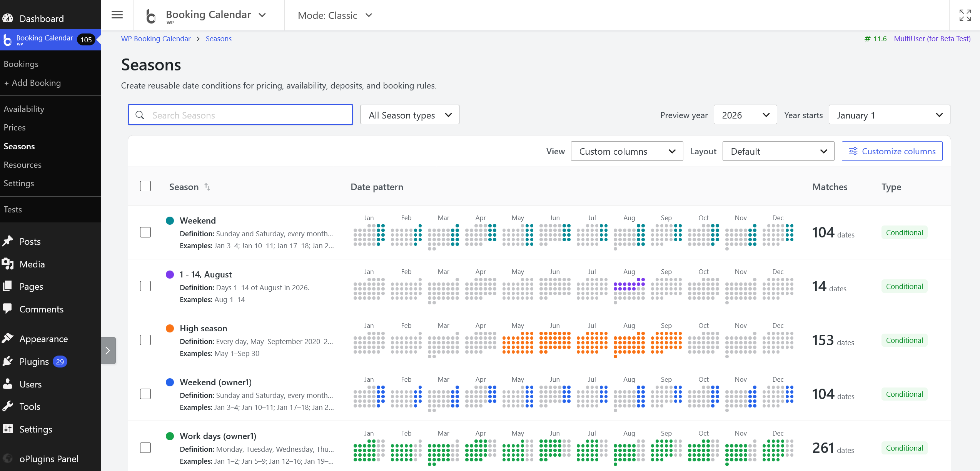Open the Layout Default dropdown
Screen dimensions: 980x471
point(778,151)
